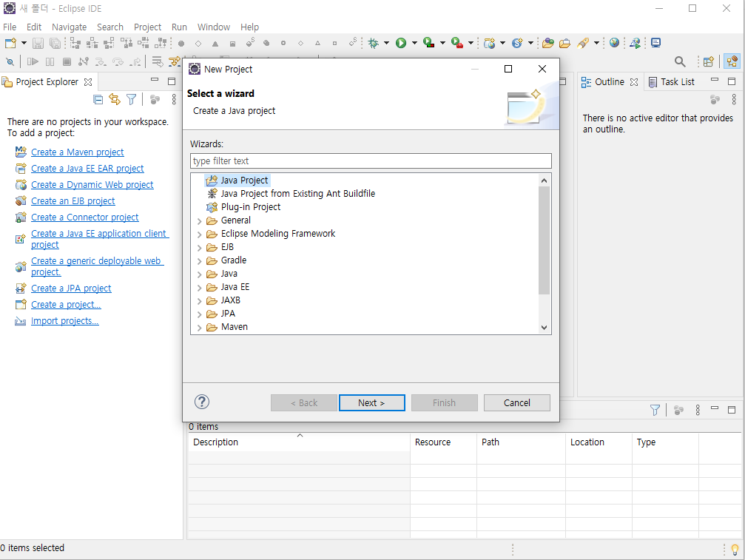Click the Open Web Browser globe icon
The width and height of the screenshot is (745, 560).
coord(614,43)
